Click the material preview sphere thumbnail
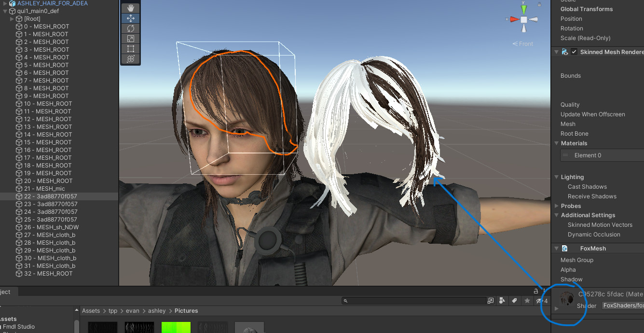 pos(567,298)
